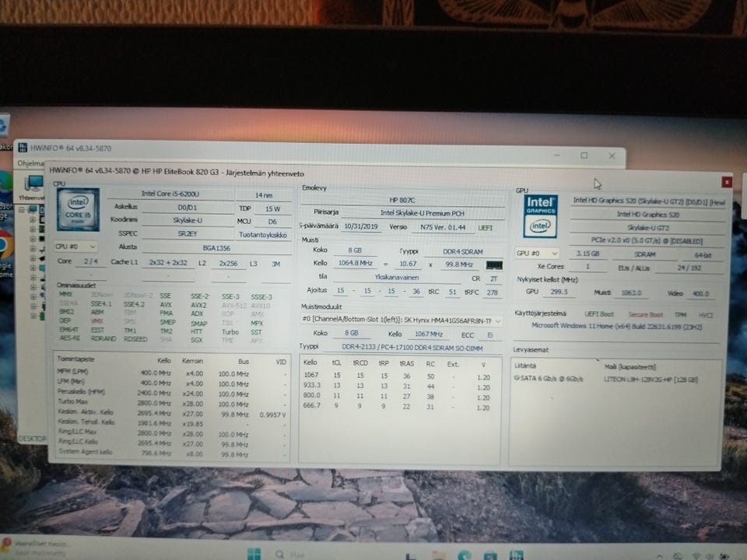Click the PCIe v2.0 x0 DISABLED field

[647, 240]
